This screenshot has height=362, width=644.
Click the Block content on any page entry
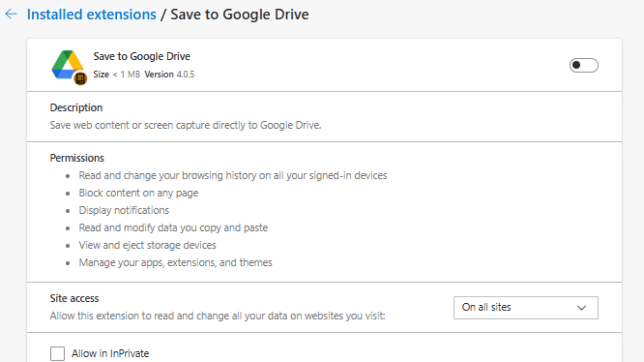point(138,193)
